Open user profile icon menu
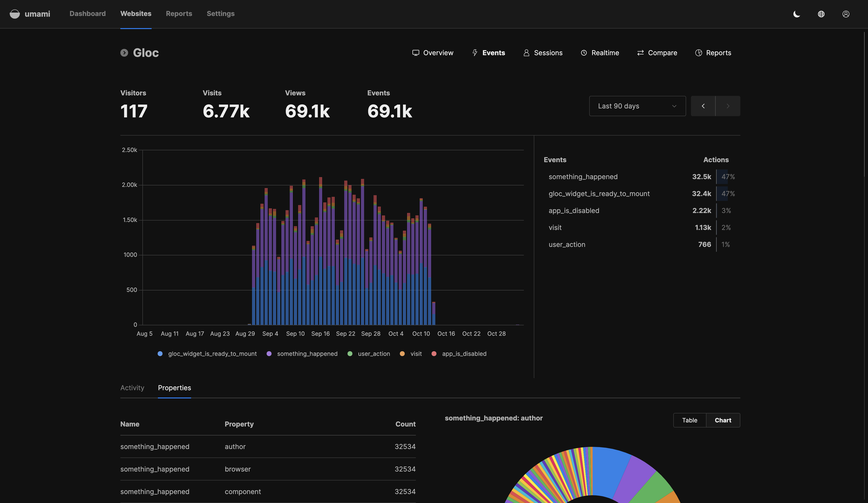868x503 pixels. (846, 14)
